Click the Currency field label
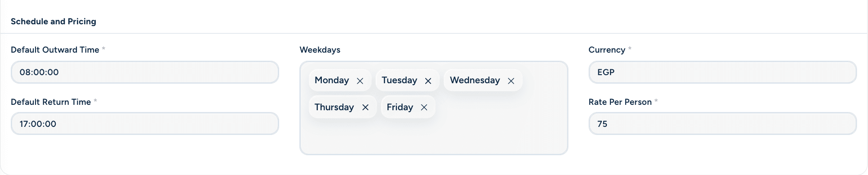 tap(607, 50)
